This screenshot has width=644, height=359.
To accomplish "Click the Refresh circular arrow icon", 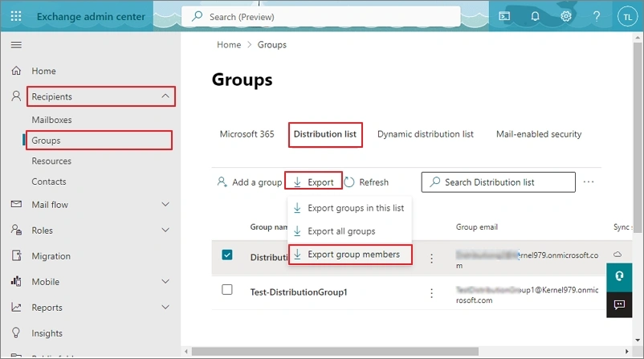I will click(x=349, y=182).
